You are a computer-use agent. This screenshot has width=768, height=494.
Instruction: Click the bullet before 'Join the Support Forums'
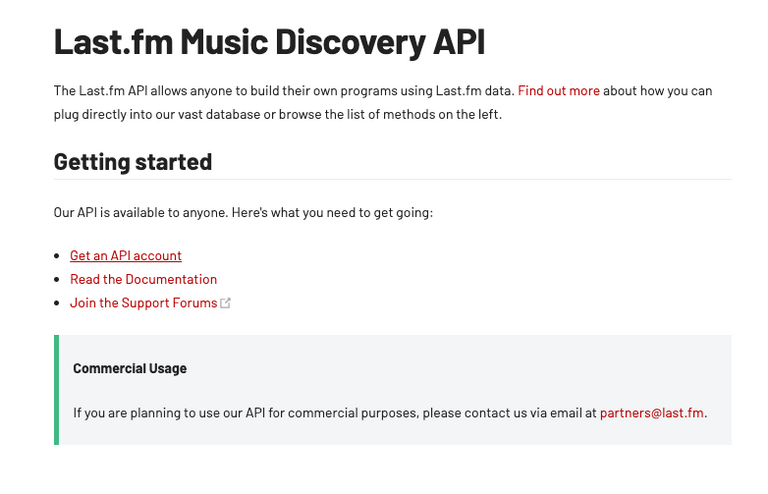pos(57,303)
